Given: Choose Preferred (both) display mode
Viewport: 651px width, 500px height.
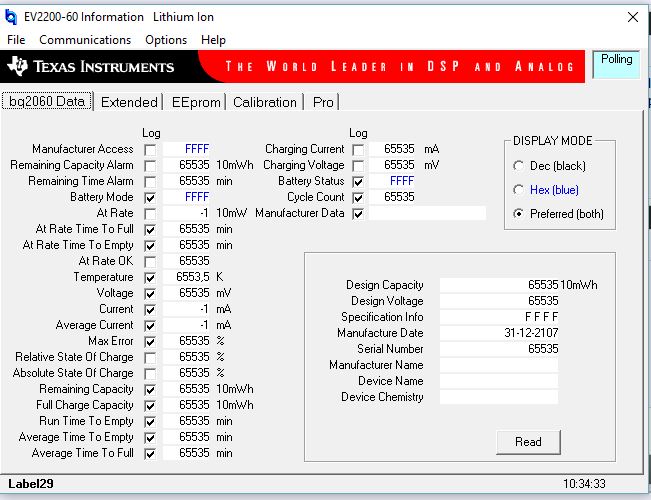Looking at the screenshot, I should pos(519,214).
